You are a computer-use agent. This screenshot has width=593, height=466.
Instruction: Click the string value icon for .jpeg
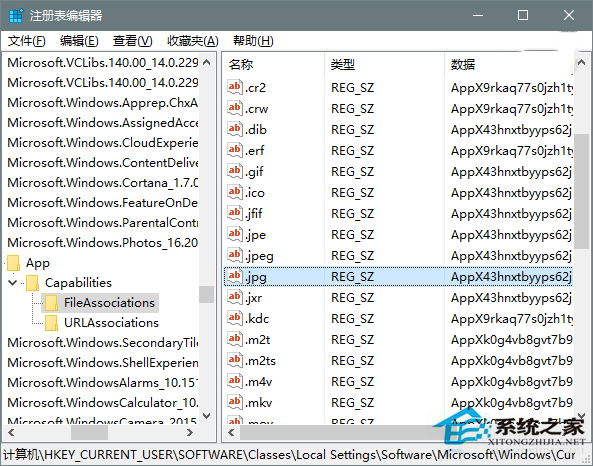coord(234,255)
